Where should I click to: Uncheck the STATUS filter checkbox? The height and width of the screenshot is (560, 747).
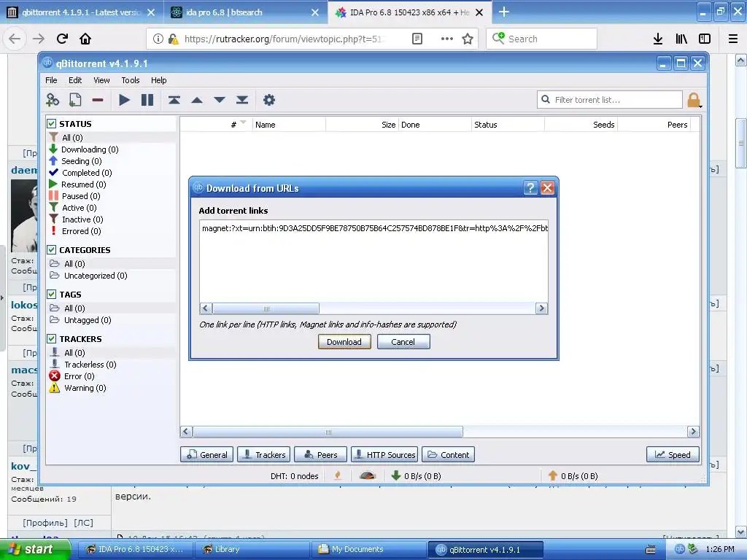pos(52,124)
